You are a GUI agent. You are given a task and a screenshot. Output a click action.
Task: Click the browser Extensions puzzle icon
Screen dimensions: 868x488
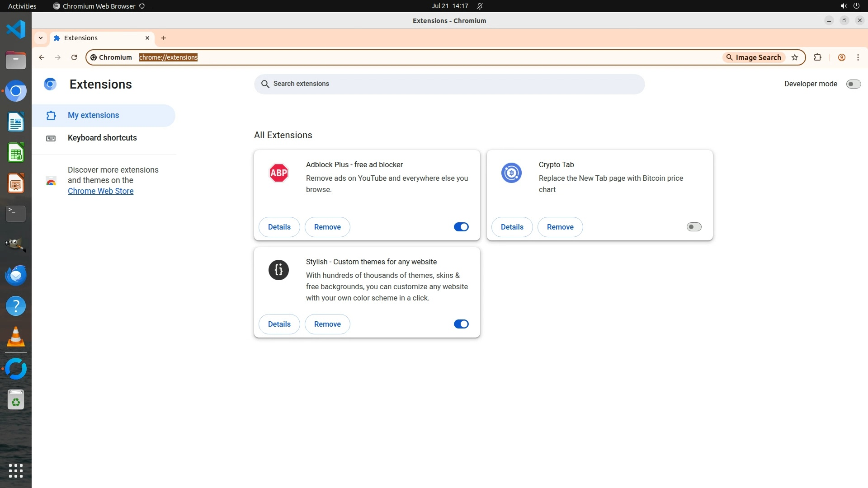[x=817, y=57]
